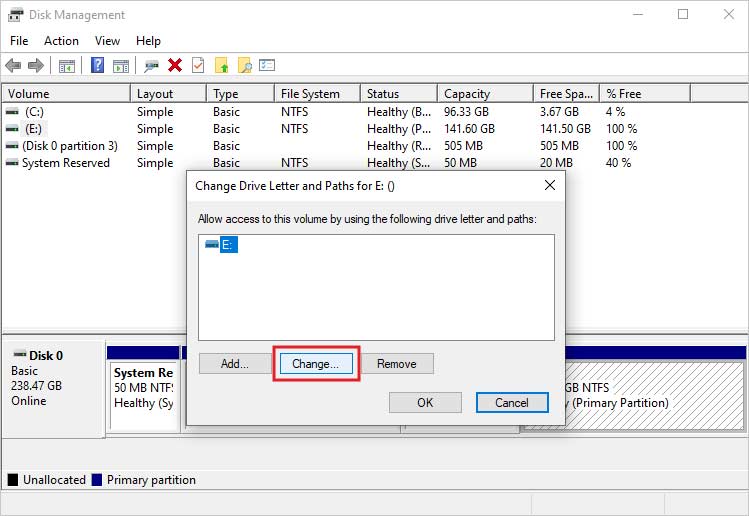Open Help via blue question mark icon
This screenshot has height=516, width=749.
(98, 65)
